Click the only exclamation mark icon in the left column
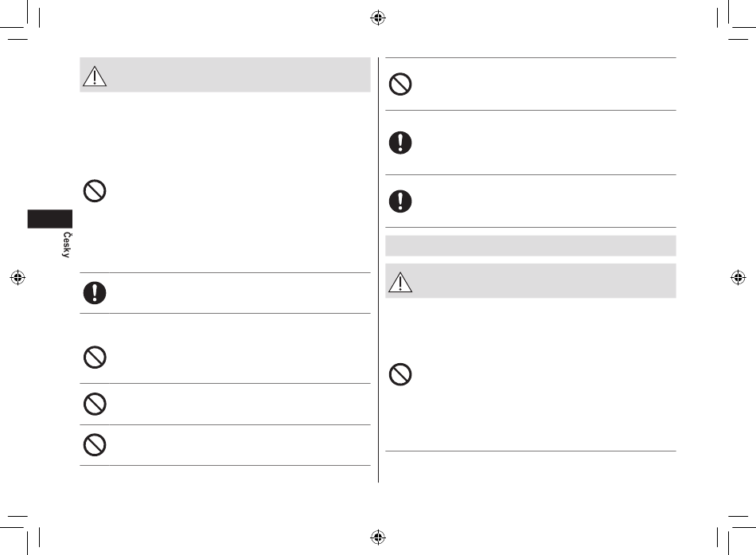Image resolution: width=756 pixels, height=555 pixels. pos(95,293)
